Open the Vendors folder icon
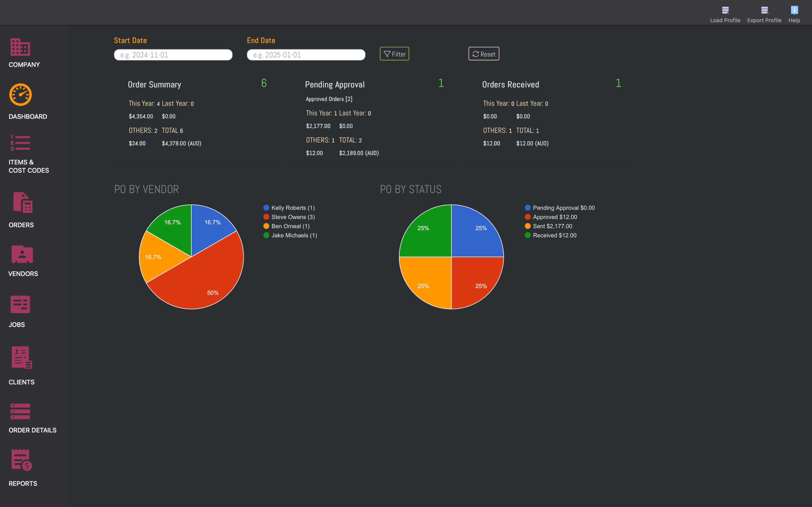The width and height of the screenshot is (812, 507). 22,254
